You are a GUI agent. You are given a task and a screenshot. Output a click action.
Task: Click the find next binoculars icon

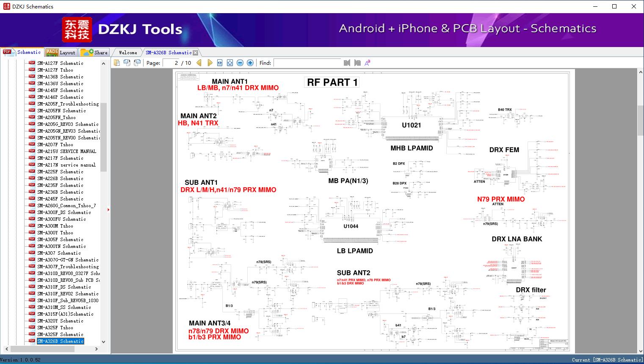point(357,63)
